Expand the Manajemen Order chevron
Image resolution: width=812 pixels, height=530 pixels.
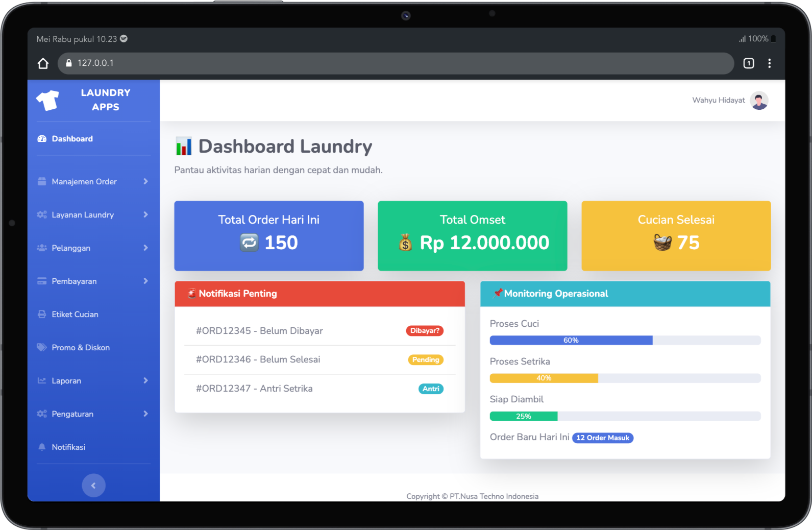145,182
